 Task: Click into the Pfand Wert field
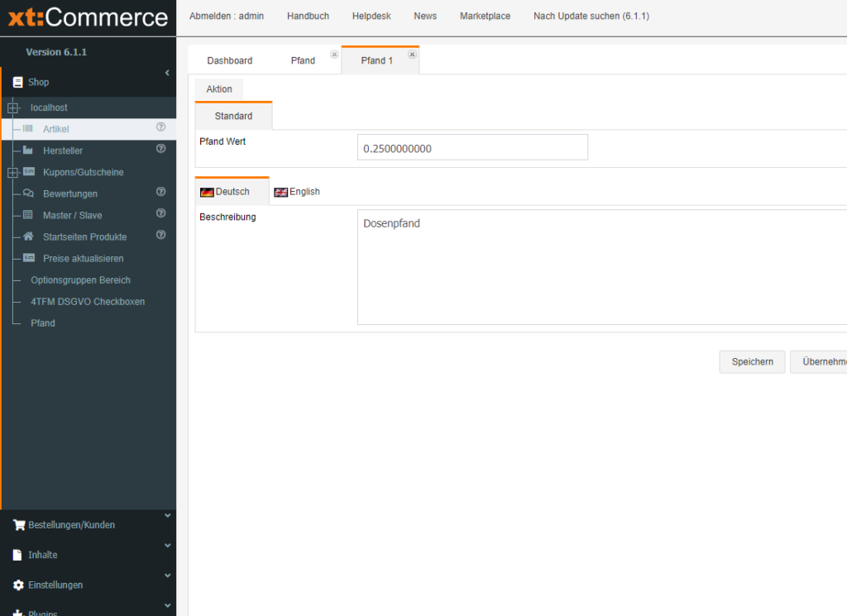point(472,148)
